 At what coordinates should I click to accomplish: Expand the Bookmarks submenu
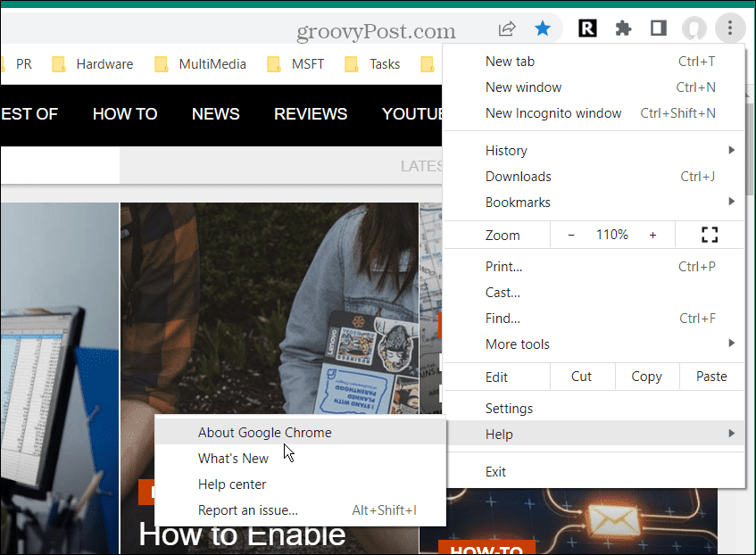click(594, 202)
